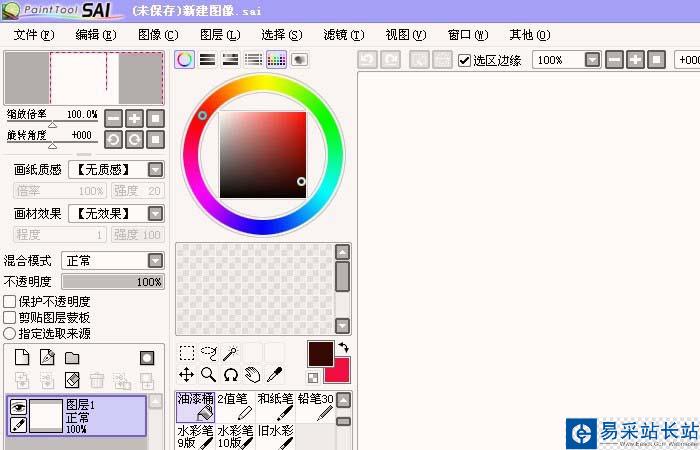
Task: Enable 保护不透明度 checkbox
Action: pyautogui.click(x=10, y=301)
